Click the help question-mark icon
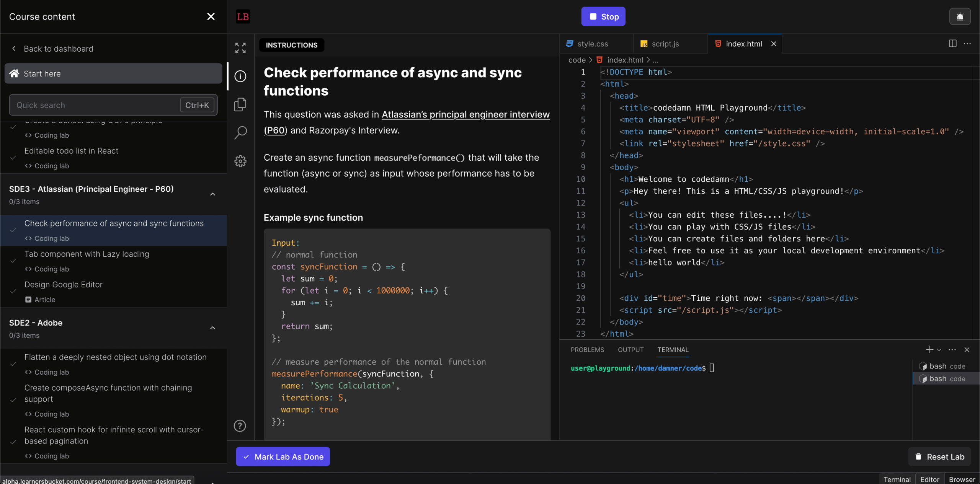The width and height of the screenshot is (980, 484). (x=240, y=425)
